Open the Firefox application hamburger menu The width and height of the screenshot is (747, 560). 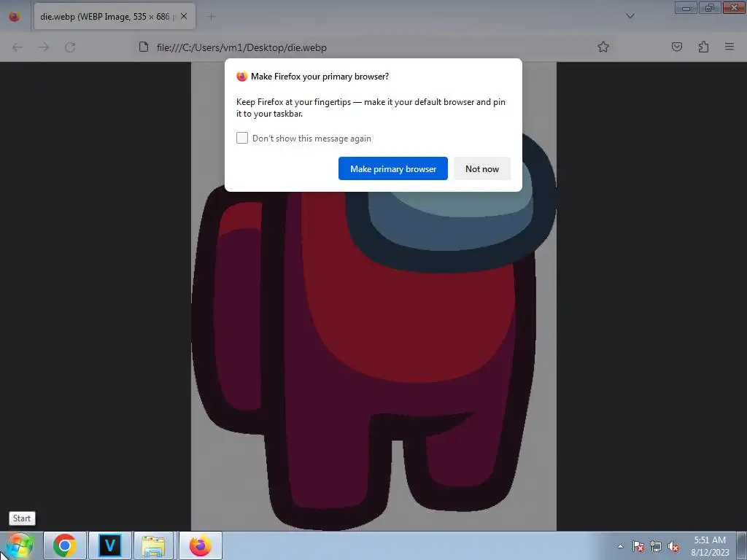click(x=729, y=47)
